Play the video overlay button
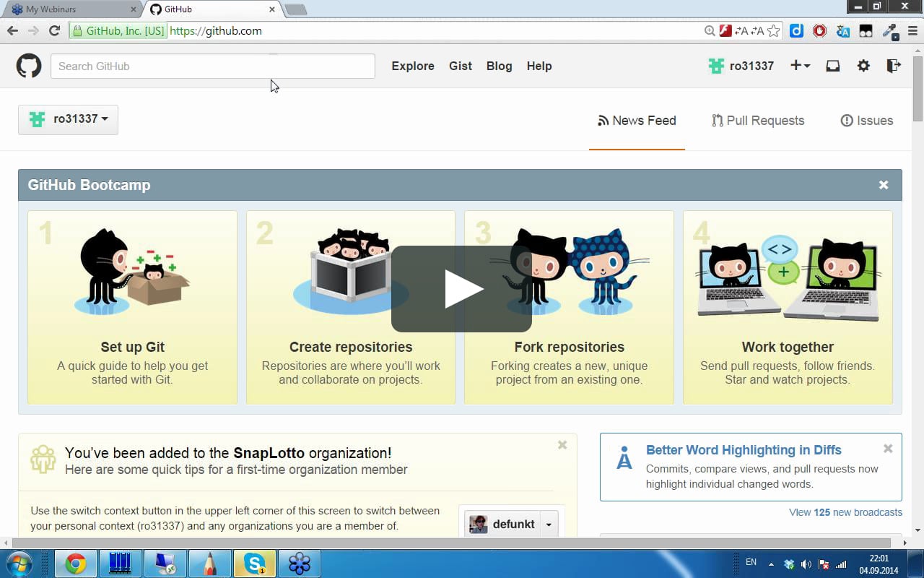Viewport: 924px width, 578px height. point(461,289)
